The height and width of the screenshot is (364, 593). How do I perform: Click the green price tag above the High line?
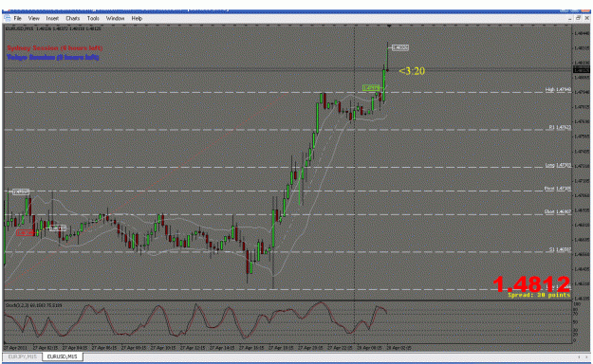tap(371, 88)
